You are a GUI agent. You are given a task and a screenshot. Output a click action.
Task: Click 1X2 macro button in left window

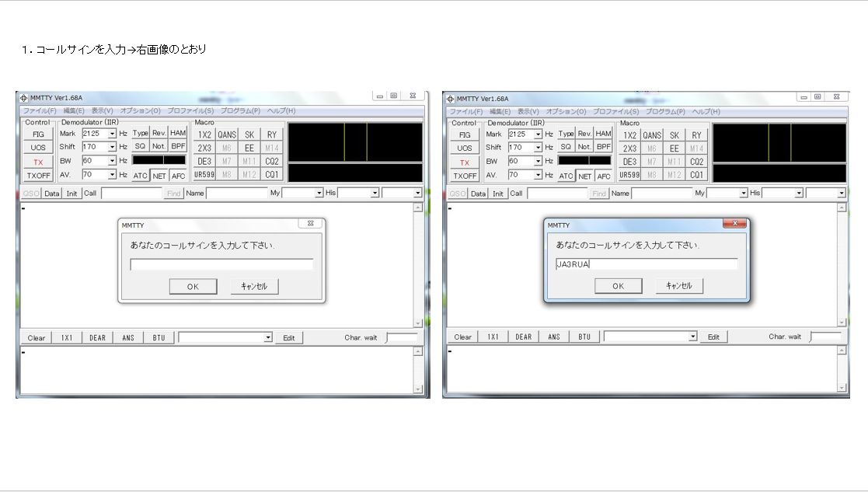(x=204, y=134)
